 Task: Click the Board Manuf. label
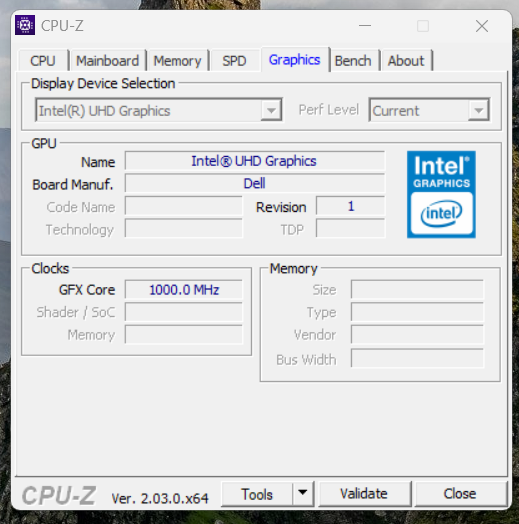73,184
